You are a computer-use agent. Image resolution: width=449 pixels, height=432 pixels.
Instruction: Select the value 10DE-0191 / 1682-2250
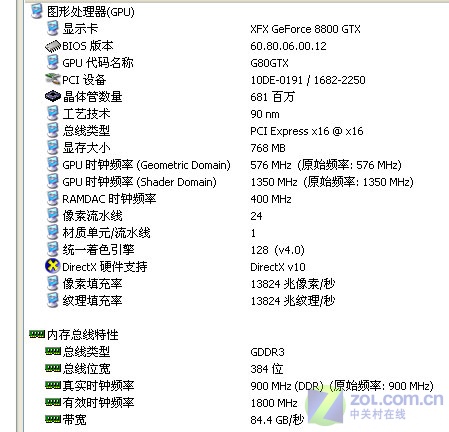308,80
